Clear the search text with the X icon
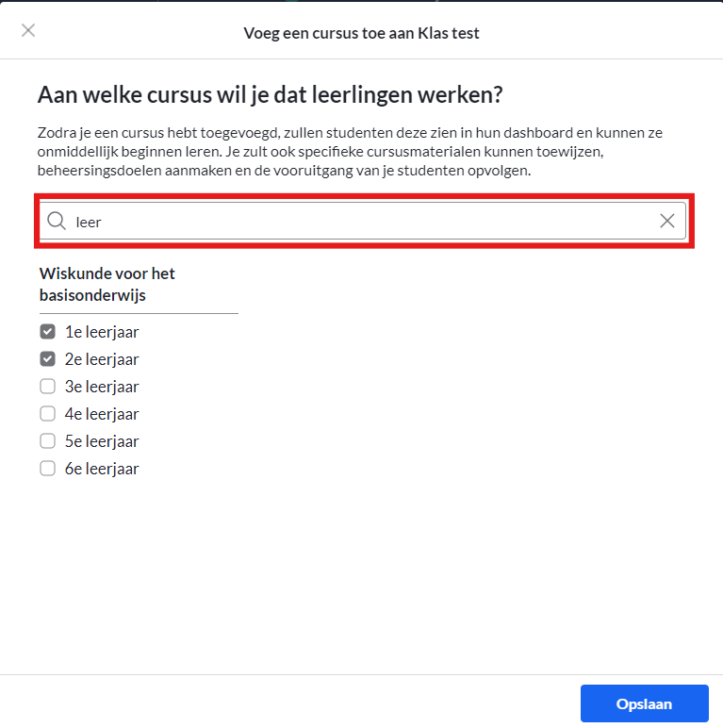The image size is (723, 728). tap(666, 221)
